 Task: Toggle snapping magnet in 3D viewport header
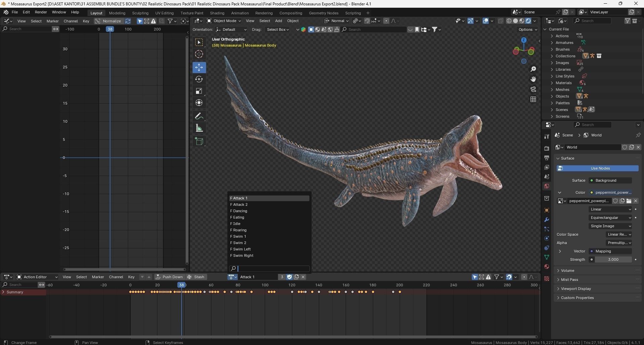367,21
